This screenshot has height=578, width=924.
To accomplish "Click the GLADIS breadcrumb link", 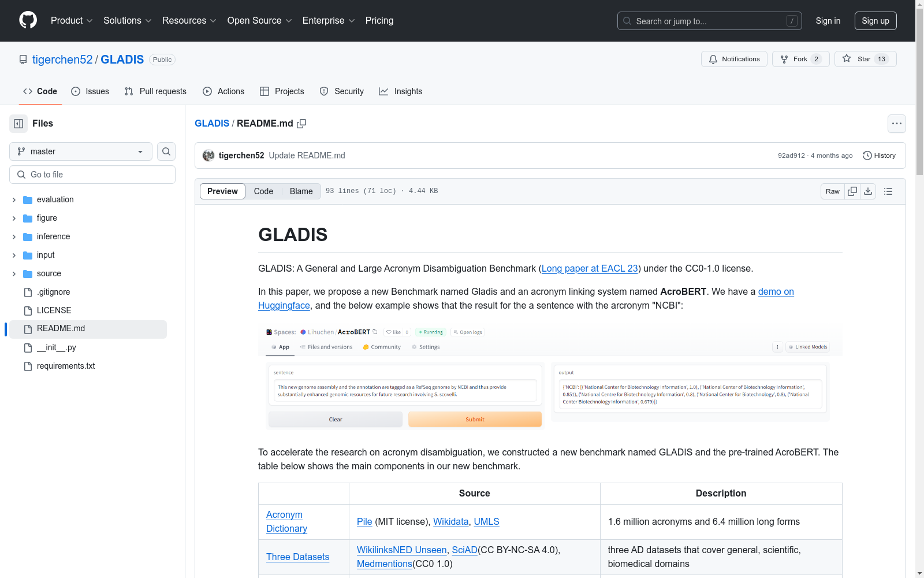I will click(212, 124).
